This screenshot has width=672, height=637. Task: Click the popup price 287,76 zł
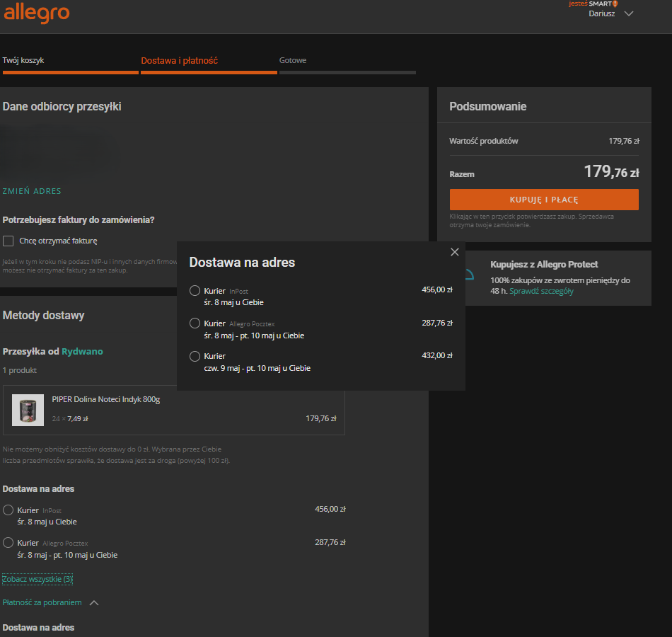437,323
